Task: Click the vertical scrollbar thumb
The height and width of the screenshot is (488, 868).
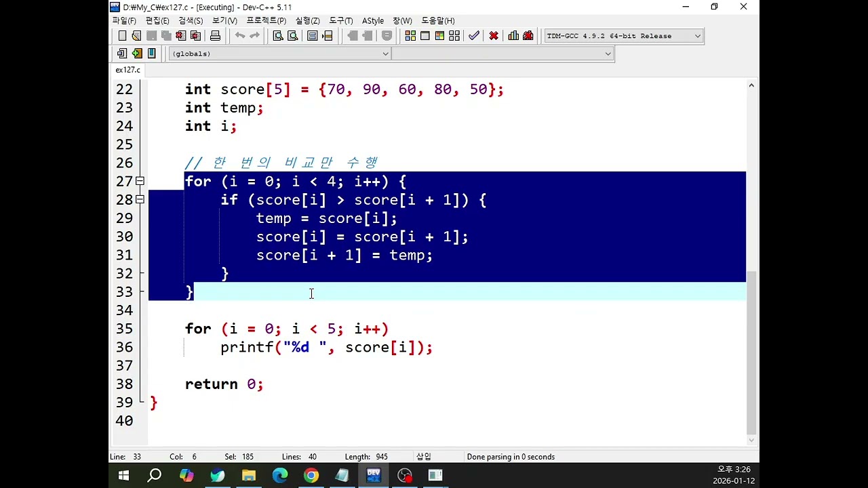Action: (x=751, y=352)
